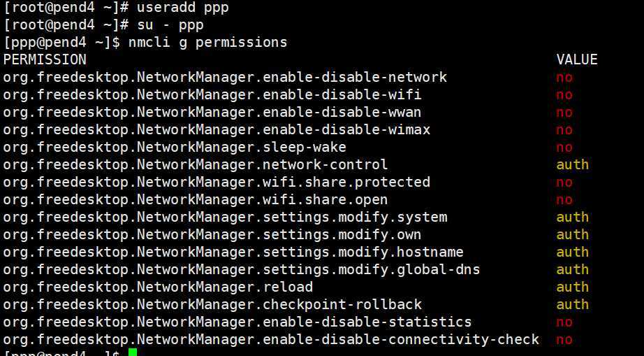This screenshot has width=644, height=356.
Task: Click the VALUE column header
Action: click(x=577, y=59)
